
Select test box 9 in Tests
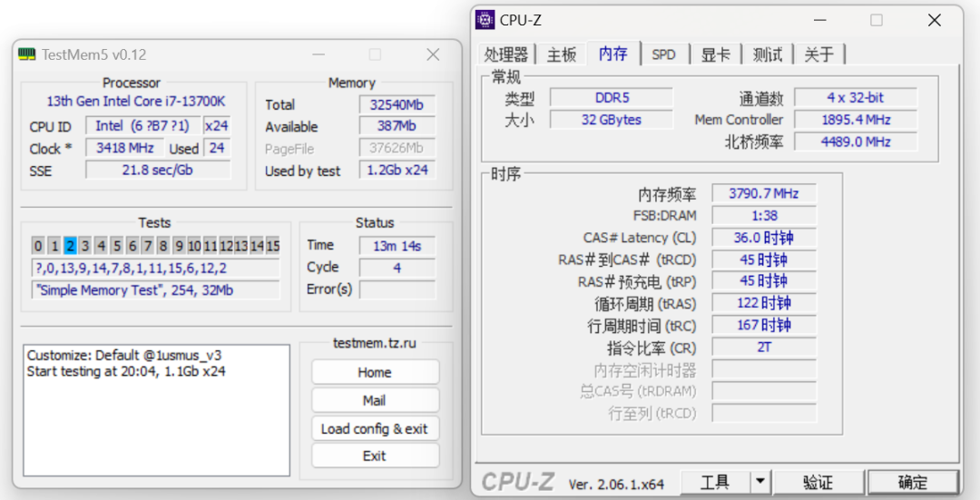[180, 246]
